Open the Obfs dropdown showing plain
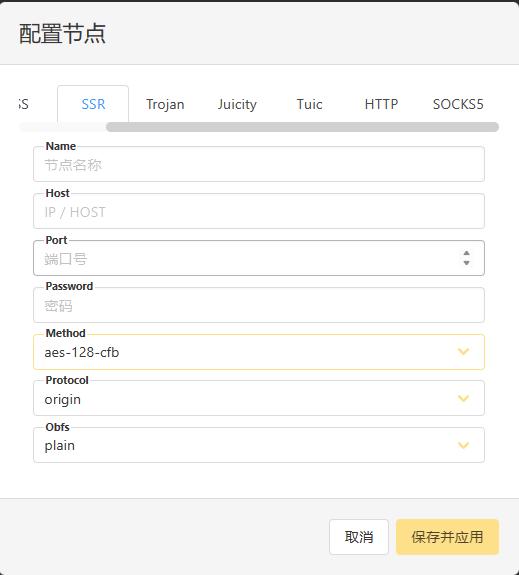The width and height of the screenshot is (519, 575). tap(259, 445)
